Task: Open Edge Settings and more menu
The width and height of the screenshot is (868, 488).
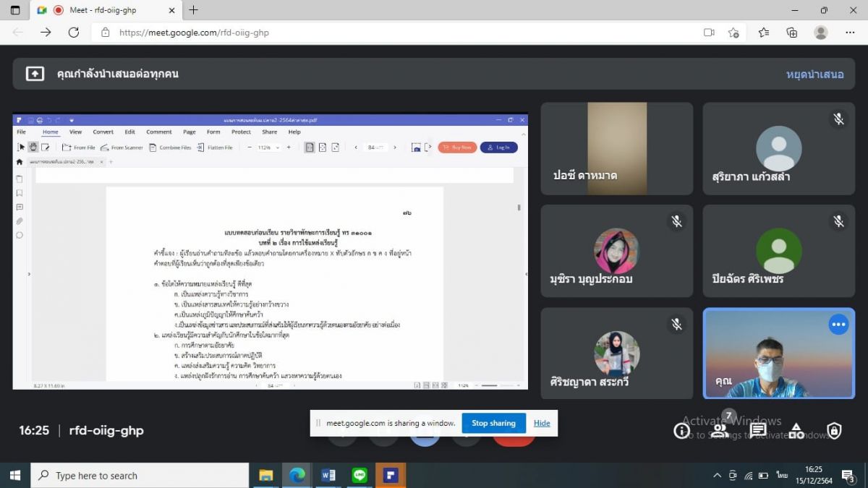Action: (x=850, y=33)
